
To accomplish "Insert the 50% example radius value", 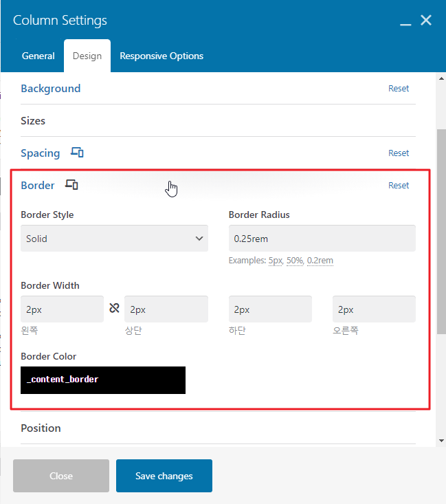I will (x=295, y=261).
